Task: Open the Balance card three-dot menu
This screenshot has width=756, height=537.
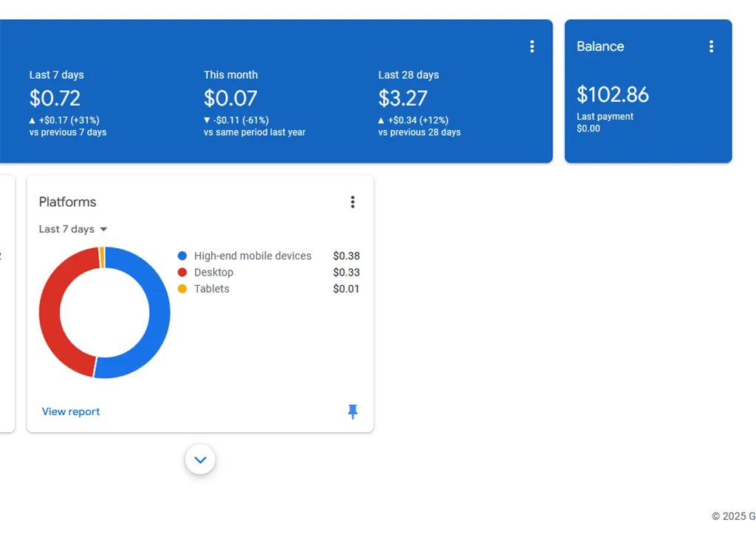Action: (711, 46)
